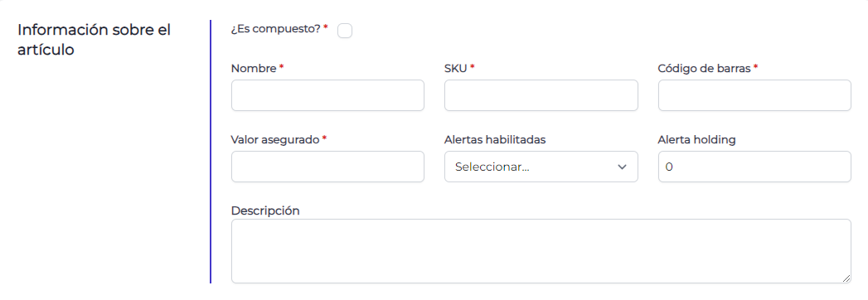Screen dimensions: 868x300
Task: Click the Alertas habilitadas label
Action: (495, 140)
